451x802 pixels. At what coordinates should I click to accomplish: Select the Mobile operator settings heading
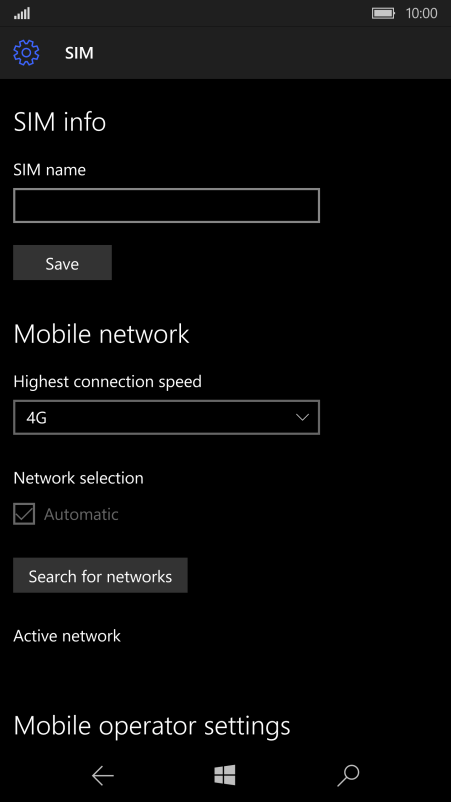[151, 726]
